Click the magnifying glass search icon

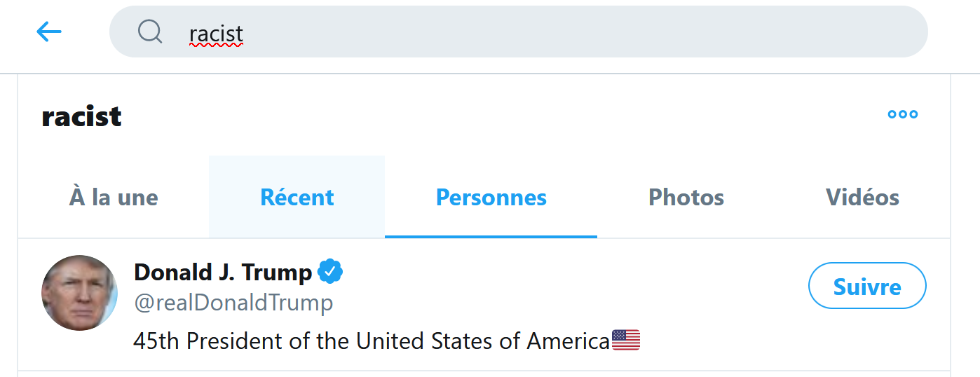coord(150,32)
